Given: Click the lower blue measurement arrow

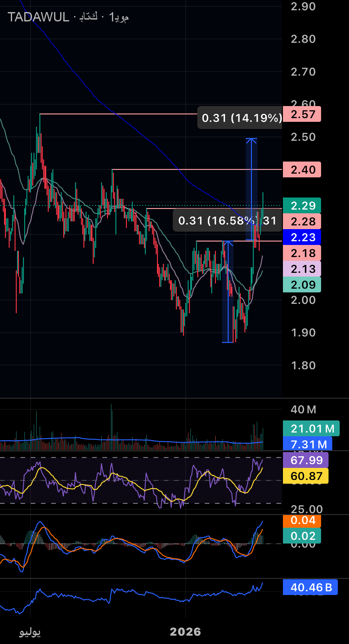Looking at the screenshot, I should tap(228, 291).
